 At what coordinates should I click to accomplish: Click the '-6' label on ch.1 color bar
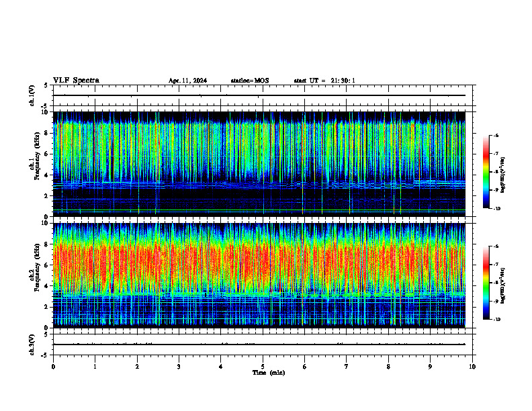[496, 135]
